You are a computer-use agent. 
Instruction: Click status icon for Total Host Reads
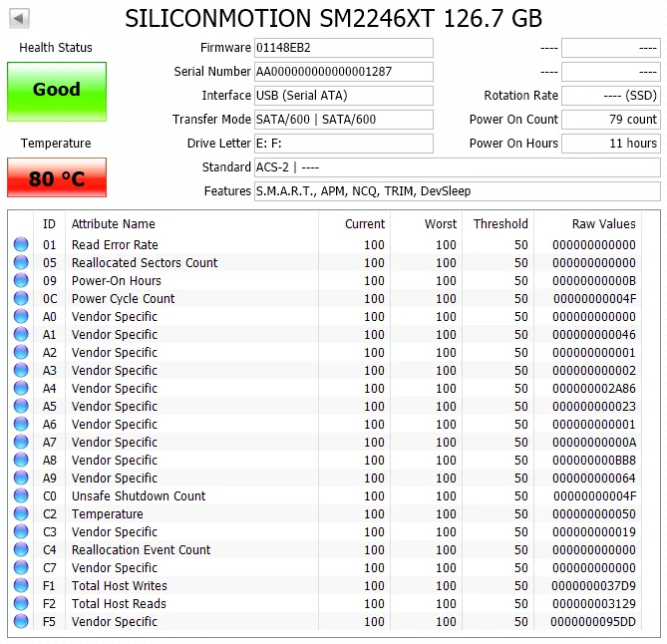tap(21, 603)
